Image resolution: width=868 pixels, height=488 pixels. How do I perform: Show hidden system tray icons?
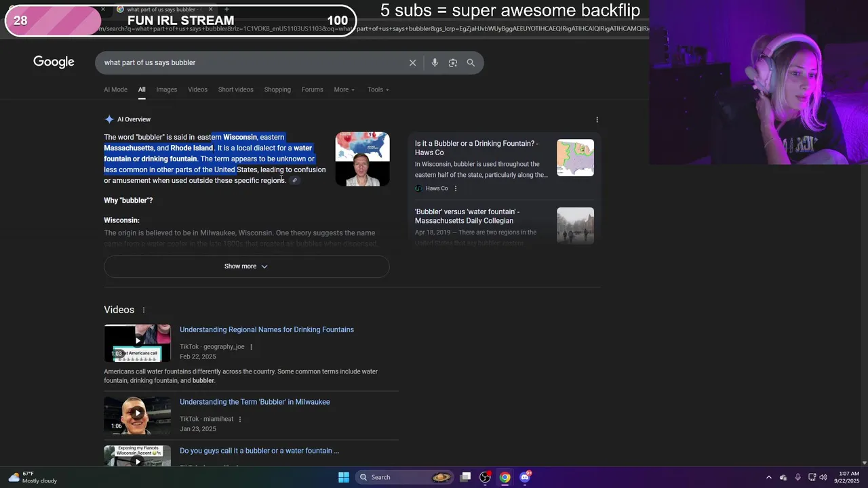coord(768,477)
